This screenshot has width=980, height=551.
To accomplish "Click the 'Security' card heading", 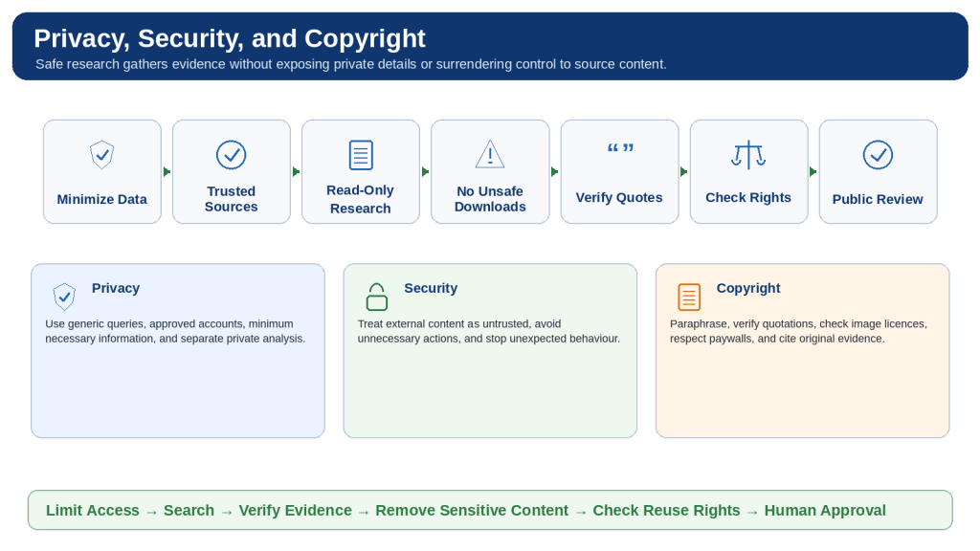I will tap(431, 288).
